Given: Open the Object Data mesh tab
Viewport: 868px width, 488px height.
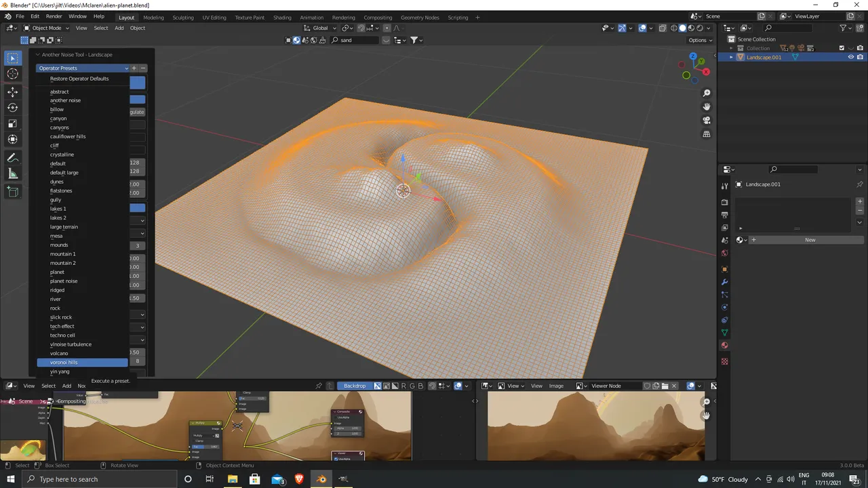Looking at the screenshot, I should pos(724,333).
